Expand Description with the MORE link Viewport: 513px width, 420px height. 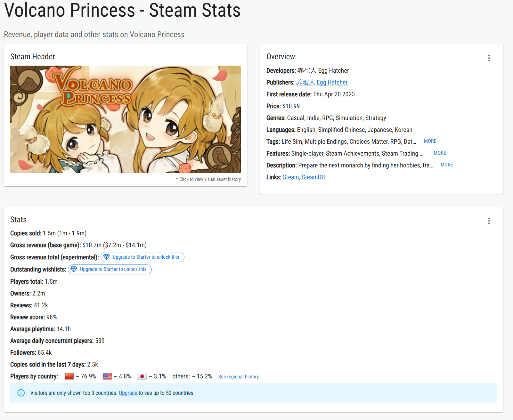(446, 165)
